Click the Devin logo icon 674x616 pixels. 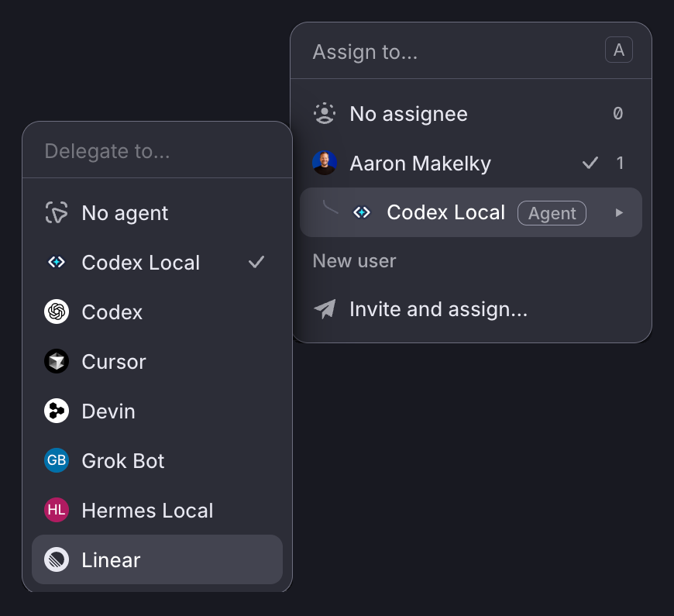[57, 411]
